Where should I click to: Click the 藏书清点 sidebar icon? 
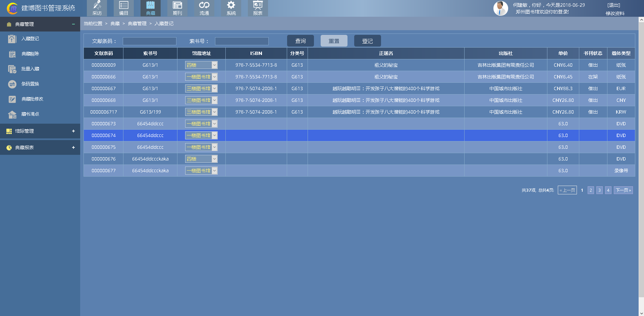coord(12,115)
